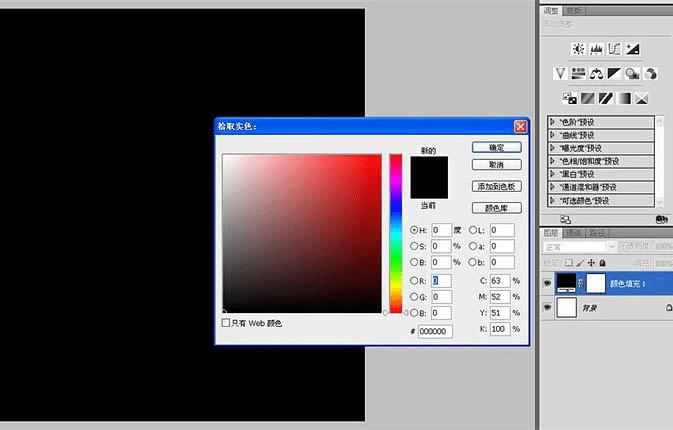Click the vertical hue spectrum slider
This screenshot has width=673, height=430.
click(396, 233)
